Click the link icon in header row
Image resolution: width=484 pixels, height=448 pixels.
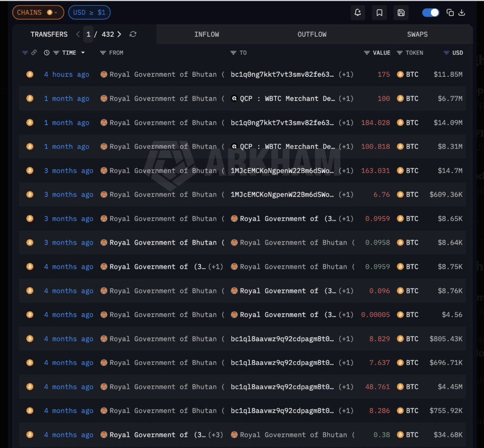34,53
